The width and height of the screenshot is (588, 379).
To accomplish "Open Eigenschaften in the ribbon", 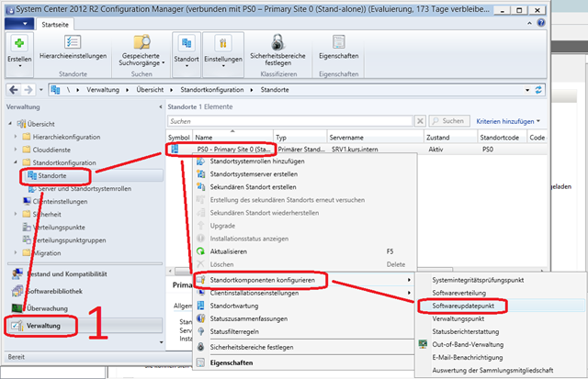I will pyautogui.click(x=339, y=48).
